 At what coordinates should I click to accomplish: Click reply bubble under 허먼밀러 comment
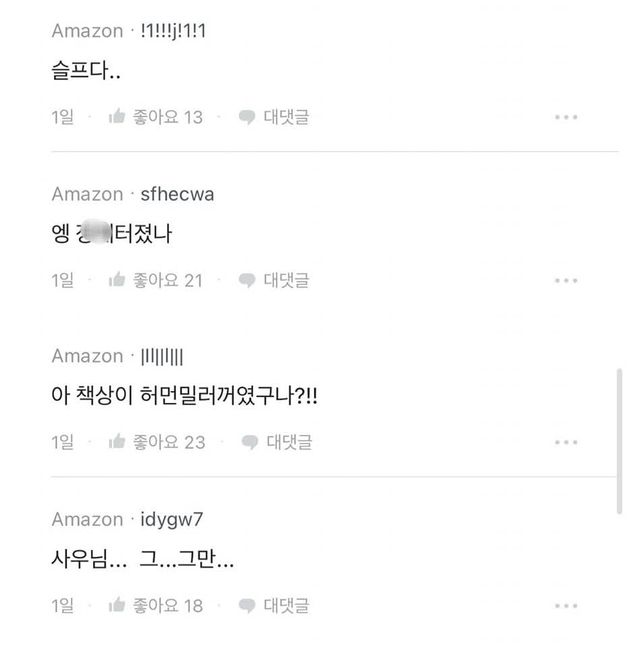(247, 441)
